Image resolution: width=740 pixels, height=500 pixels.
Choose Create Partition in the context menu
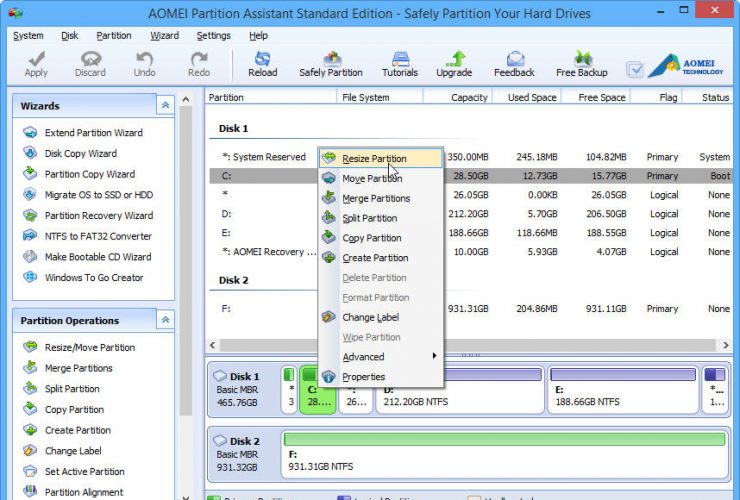pos(381,258)
